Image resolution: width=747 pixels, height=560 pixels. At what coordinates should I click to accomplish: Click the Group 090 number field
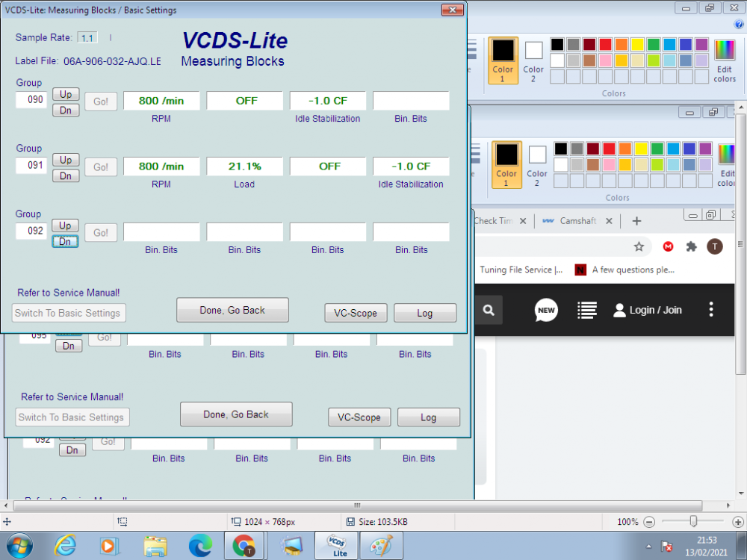click(x=31, y=99)
